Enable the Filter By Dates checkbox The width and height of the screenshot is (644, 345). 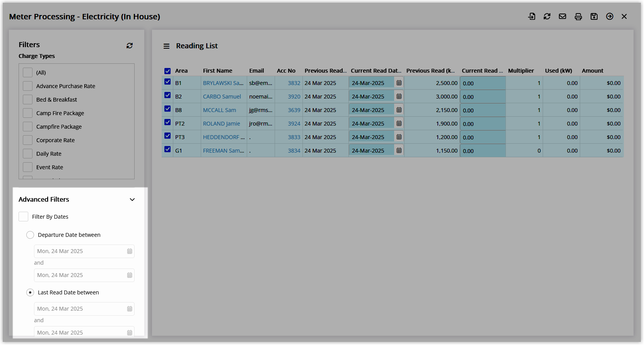[23, 216]
